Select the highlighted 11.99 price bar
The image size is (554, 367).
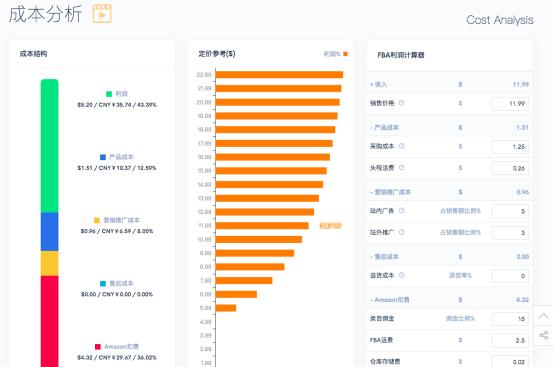tap(262, 225)
